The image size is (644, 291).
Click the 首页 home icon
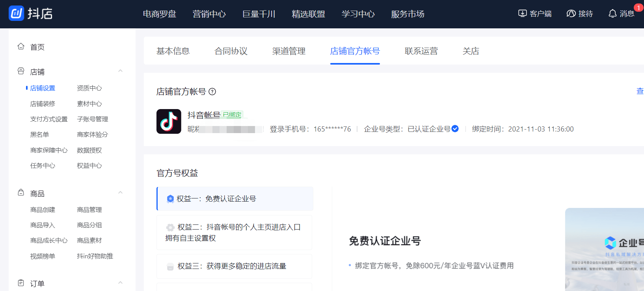click(x=21, y=46)
